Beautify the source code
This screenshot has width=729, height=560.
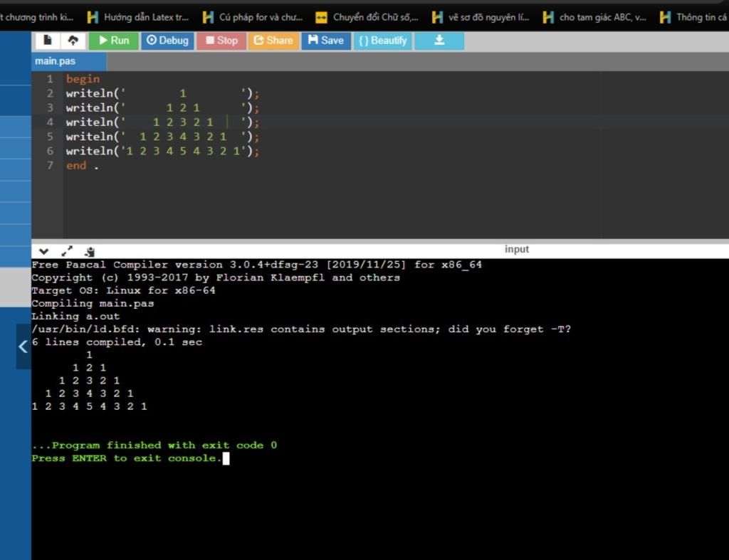pos(382,41)
